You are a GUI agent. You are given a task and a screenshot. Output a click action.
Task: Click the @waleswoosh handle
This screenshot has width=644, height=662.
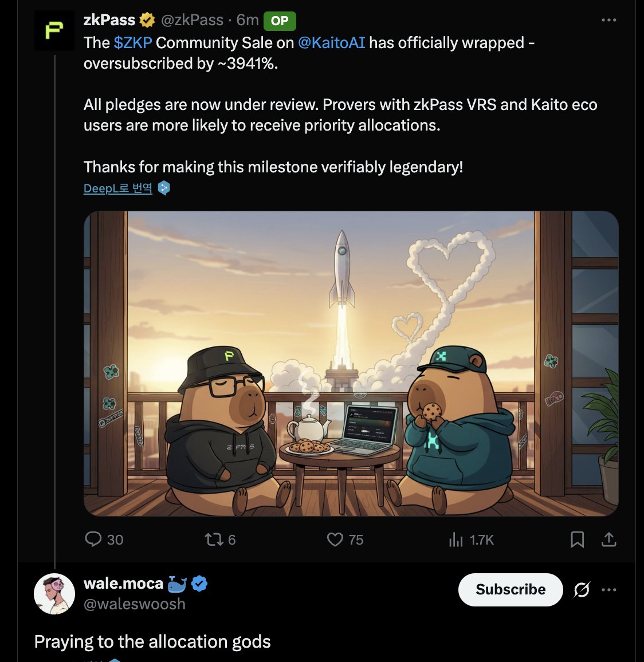pos(135,604)
